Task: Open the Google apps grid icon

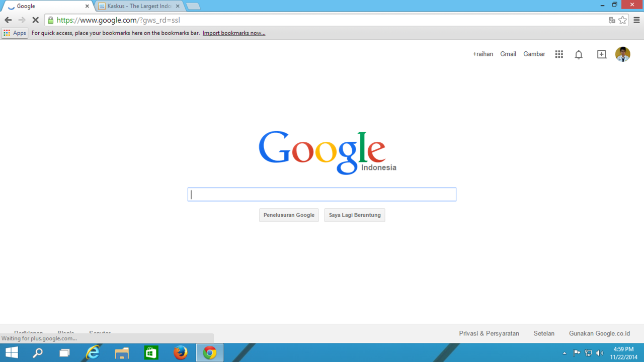Action: tap(559, 54)
